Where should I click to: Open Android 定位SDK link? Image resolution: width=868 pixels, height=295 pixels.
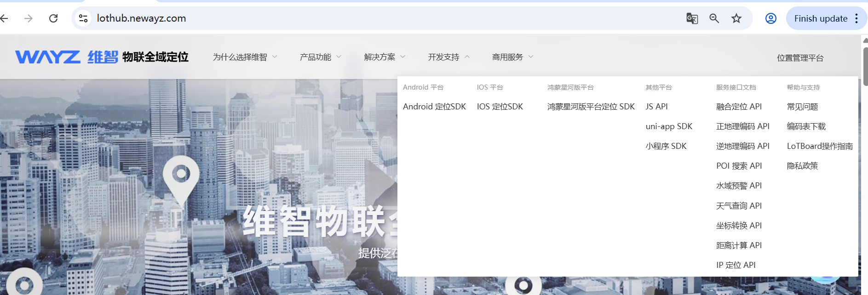434,107
